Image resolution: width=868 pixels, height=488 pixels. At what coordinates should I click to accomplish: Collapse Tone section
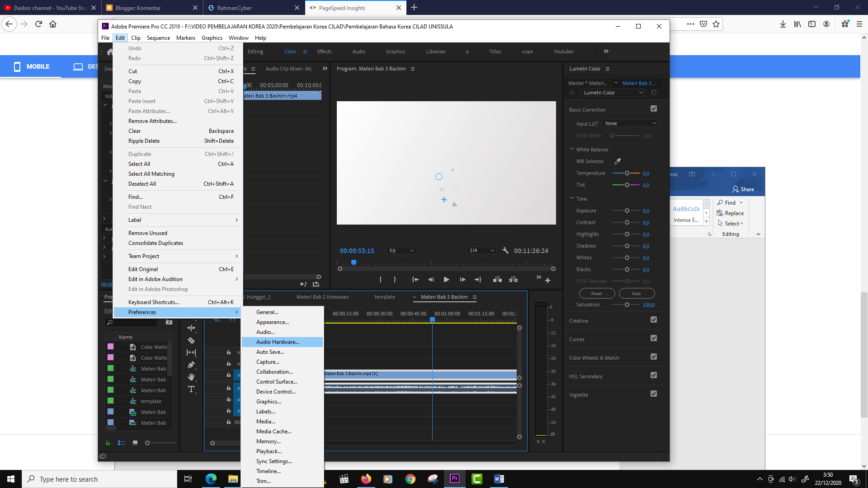point(571,198)
